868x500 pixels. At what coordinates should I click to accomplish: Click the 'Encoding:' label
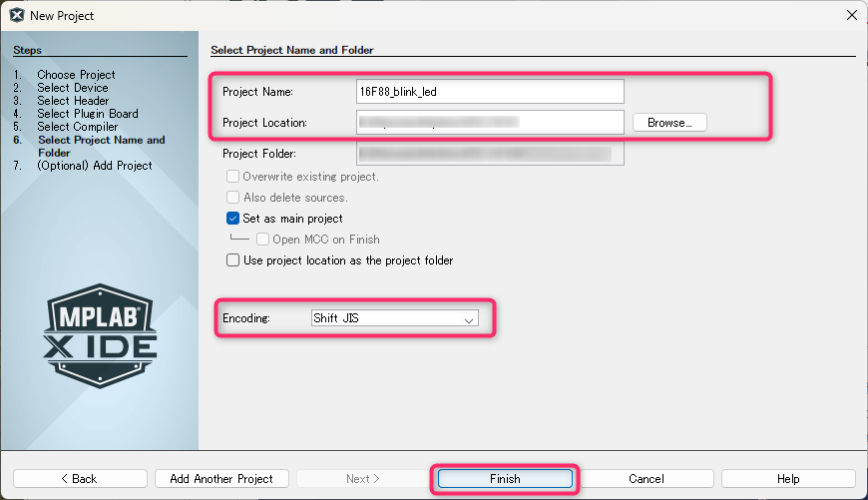pos(245,317)
